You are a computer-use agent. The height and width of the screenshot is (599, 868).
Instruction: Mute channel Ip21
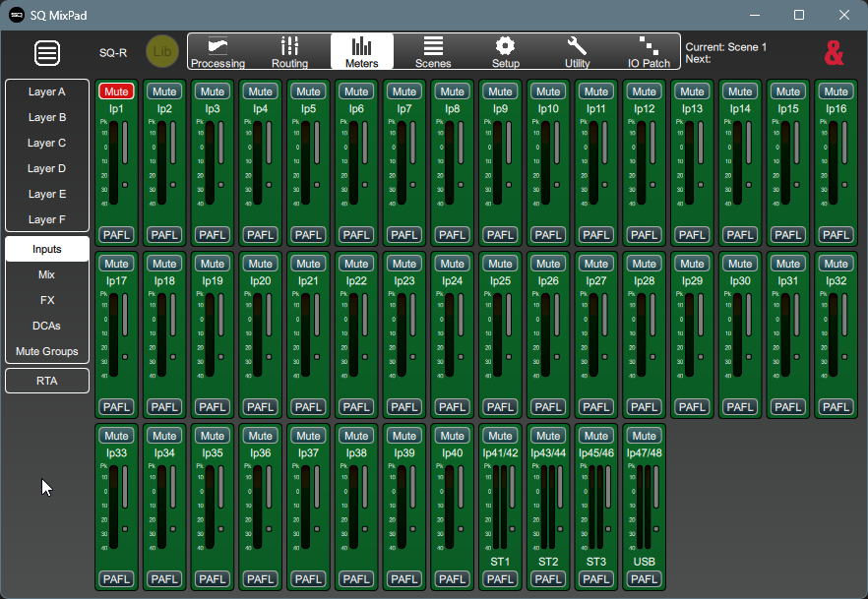[x=308, y=264]
